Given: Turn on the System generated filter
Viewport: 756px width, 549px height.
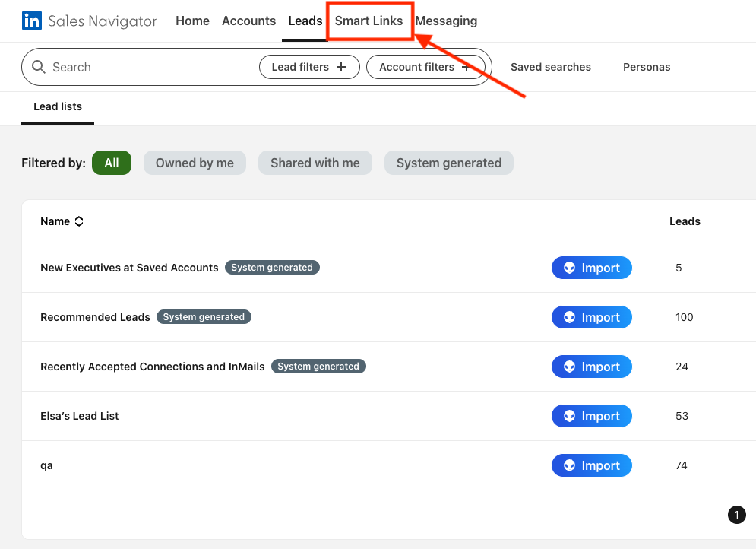Looking at the screenshot, I should coord(448,163).
